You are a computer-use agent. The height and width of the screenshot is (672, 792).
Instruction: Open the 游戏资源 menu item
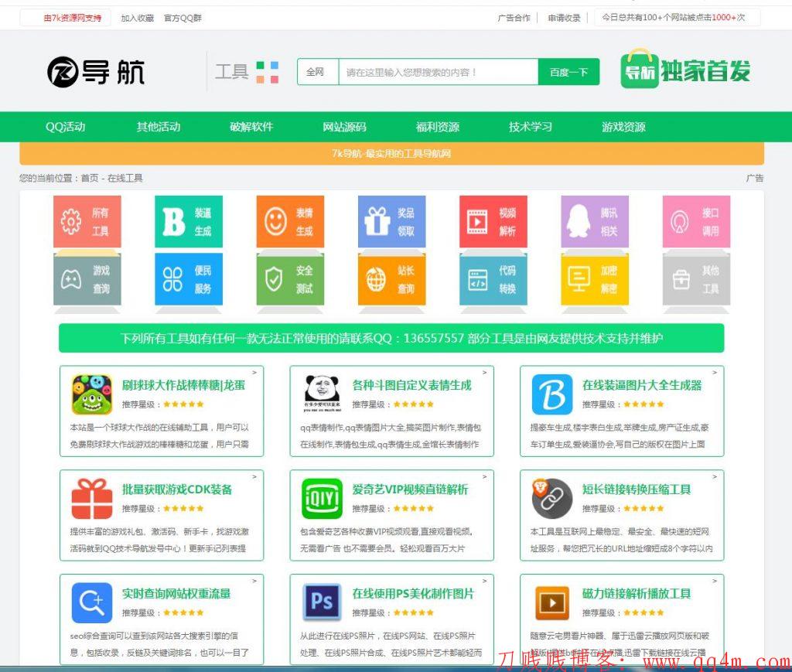pos(624,127)
